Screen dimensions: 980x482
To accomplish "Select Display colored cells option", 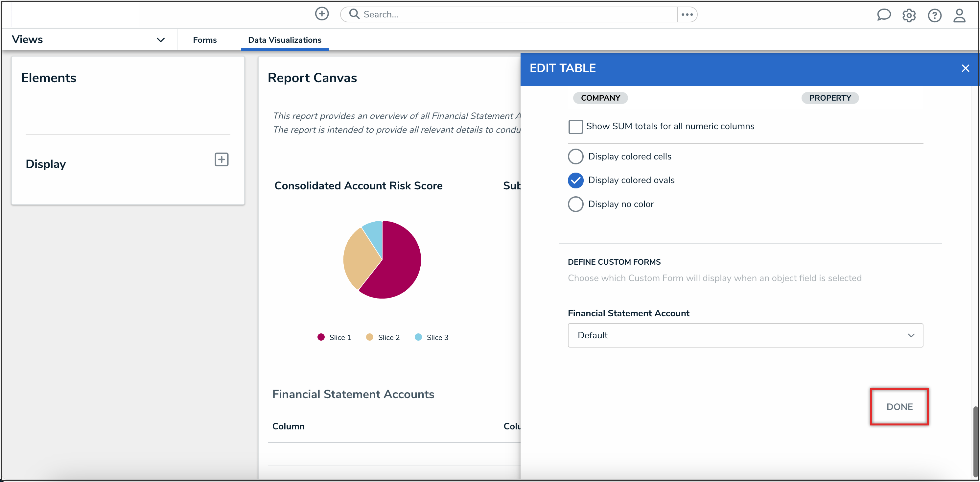I will click(x=575, y=157).
